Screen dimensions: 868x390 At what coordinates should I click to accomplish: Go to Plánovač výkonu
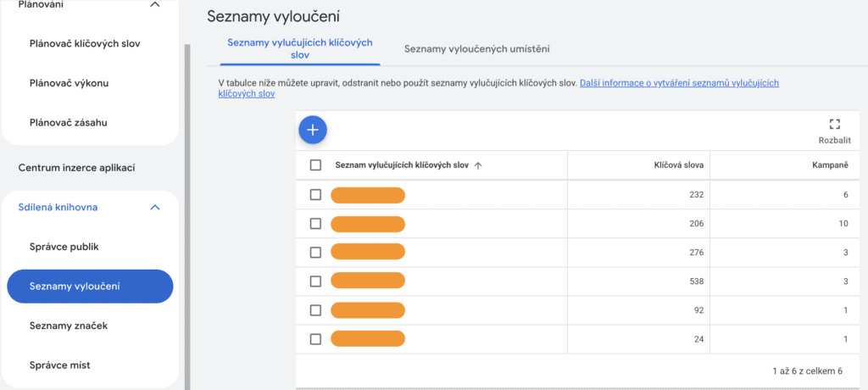pos(69,83)
